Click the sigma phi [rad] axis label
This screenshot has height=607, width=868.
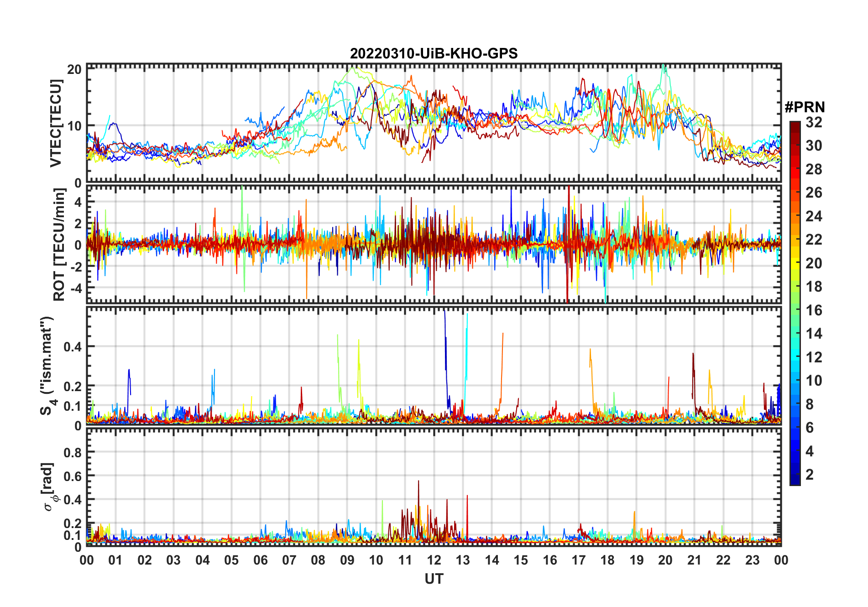tap(50, 487)
